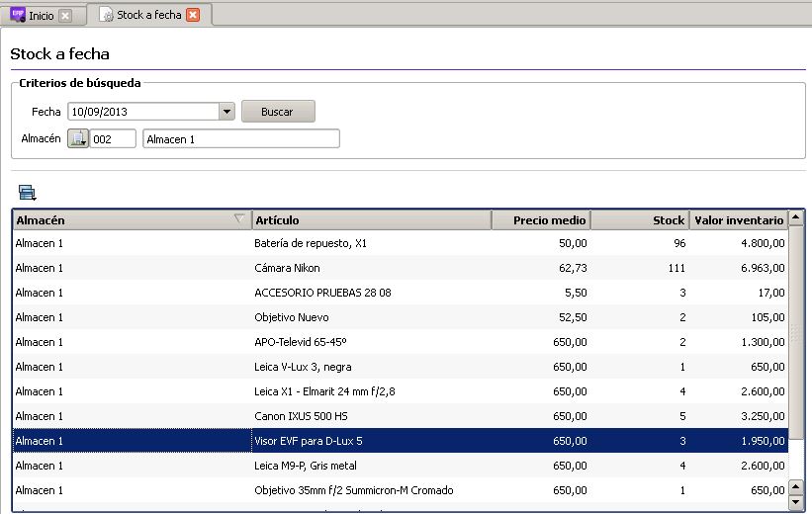
Task: Select the Batería de repuesto, X1 row
Action: pyautogui.click(x=401, y=243)
